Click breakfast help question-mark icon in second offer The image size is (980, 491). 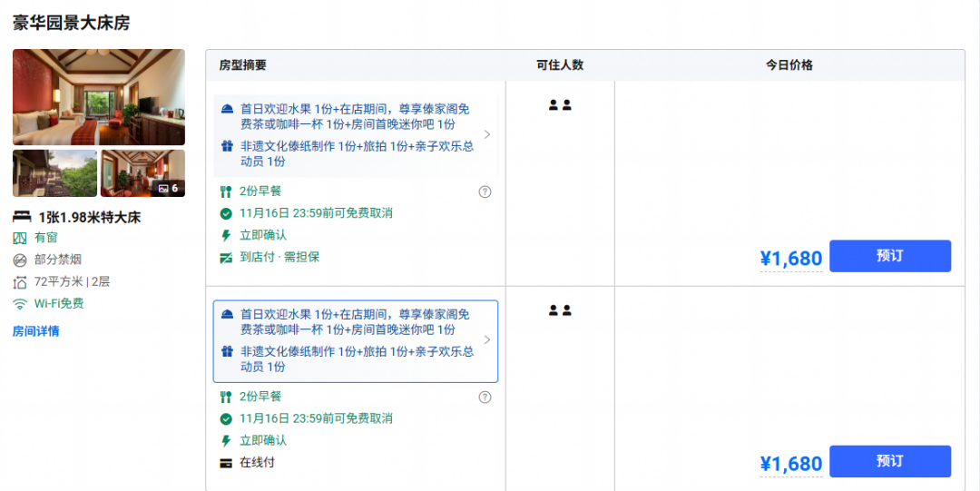pyautogui.click(x=485, y=398)
